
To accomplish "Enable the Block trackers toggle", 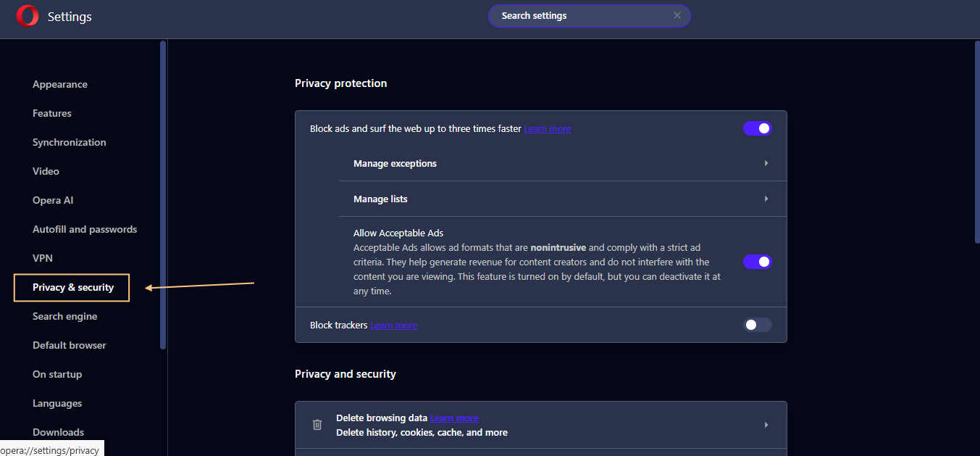I will (757, 325).
